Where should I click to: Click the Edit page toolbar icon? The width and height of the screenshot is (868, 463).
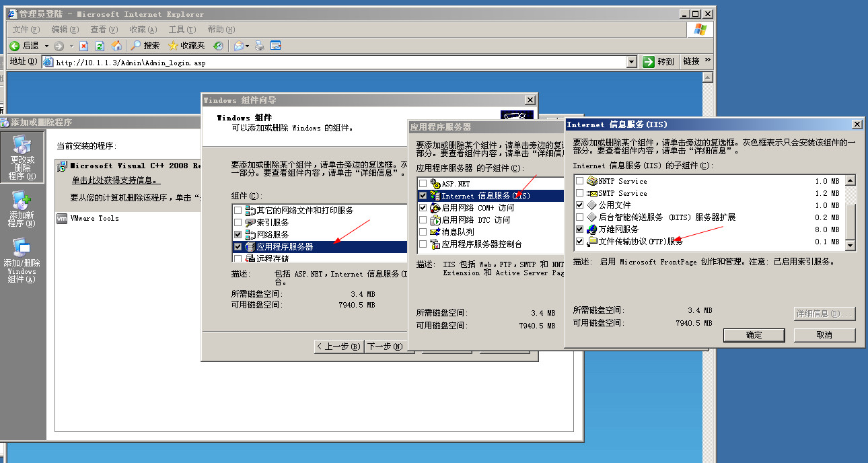tap(275, 46)
